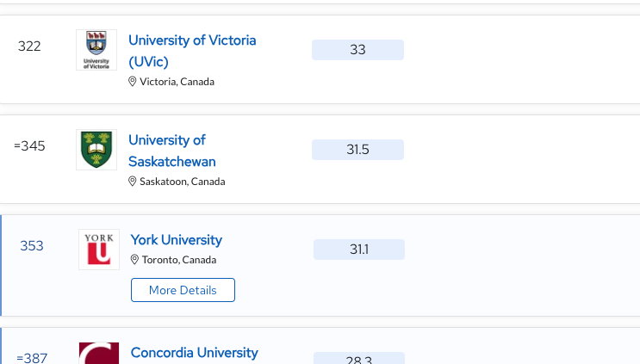This screenshot has width=640, height=364.
Task: Click the location pin beside Saskatoon, Canada
Action: click(x=133, y=182)
